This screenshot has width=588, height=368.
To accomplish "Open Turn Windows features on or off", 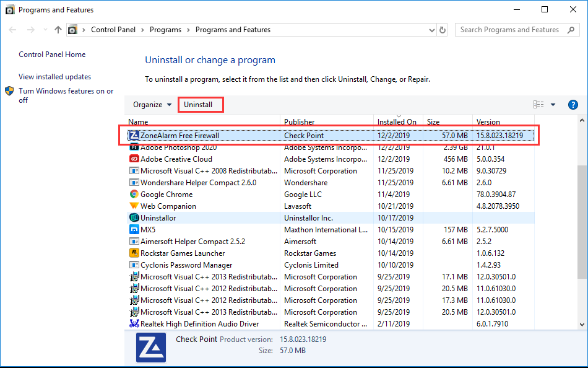I will point(66,95).
